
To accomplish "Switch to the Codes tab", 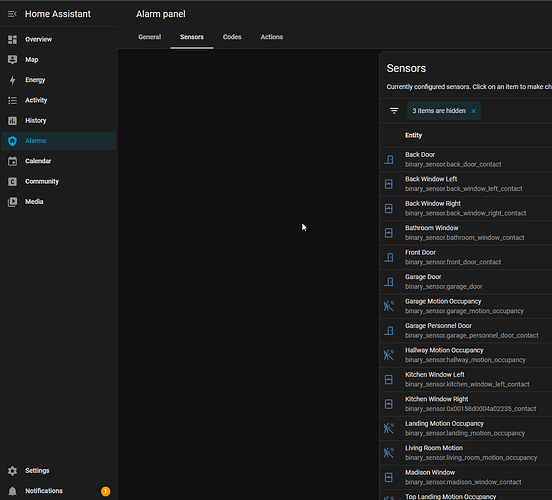I will tap(232, 37).
